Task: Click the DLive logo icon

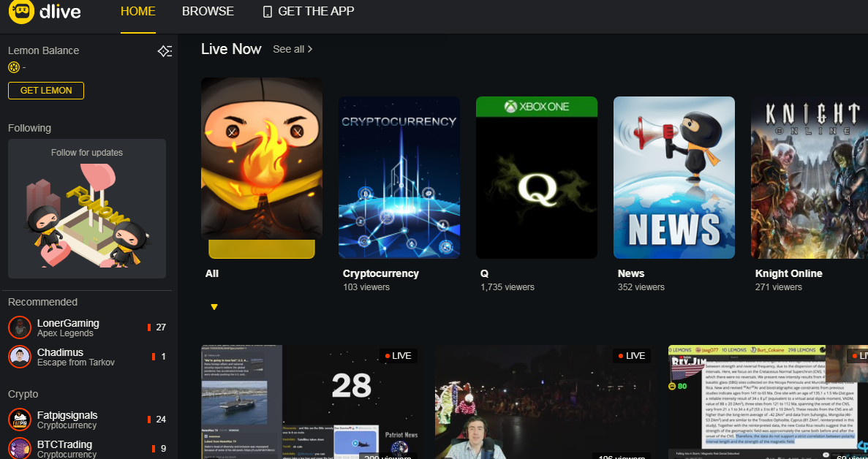Action: coord(22,12)
